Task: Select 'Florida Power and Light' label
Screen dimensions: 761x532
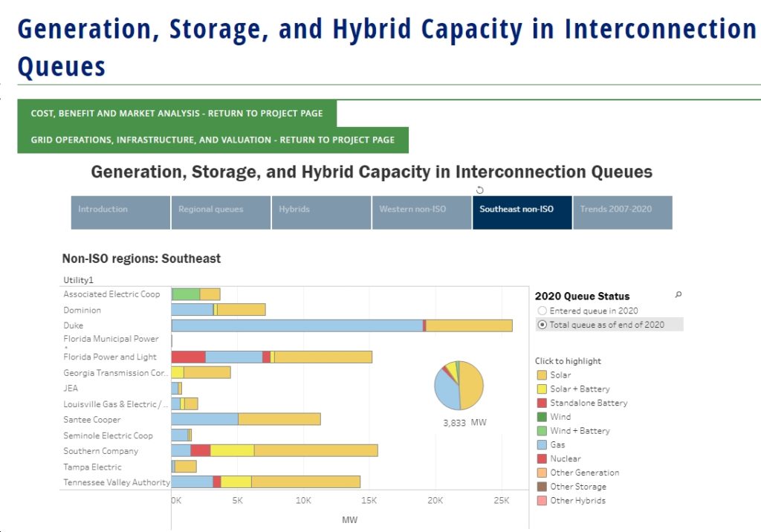Action: point(110,357)
